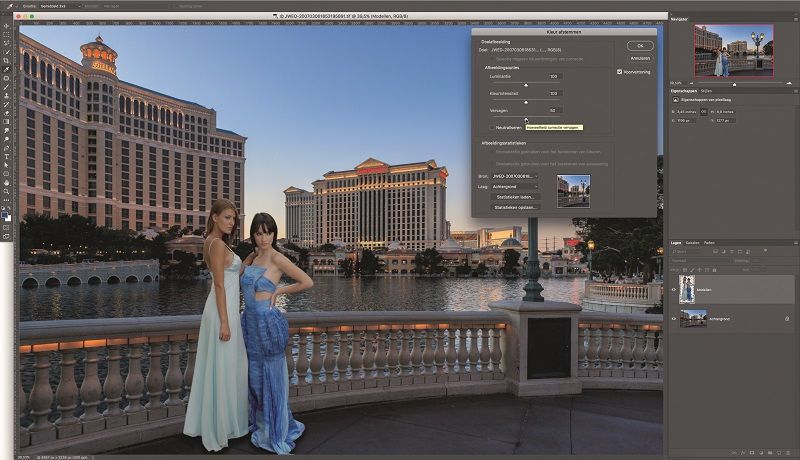The image size is (800, 460).
Task: Select the Eyedropper tool in toolbar
Action: (6, 69)
